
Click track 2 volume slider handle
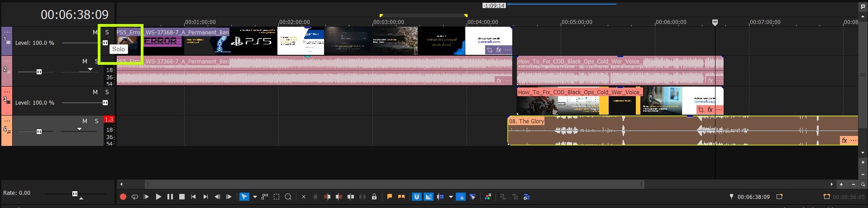pos(39,72)
